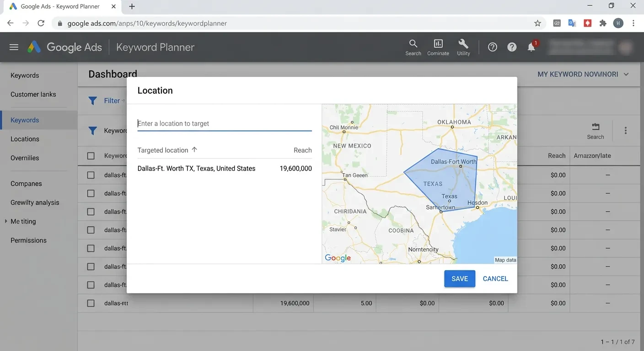Go back in the browser
Screen dimensions: 644x351
pos(10,23)
